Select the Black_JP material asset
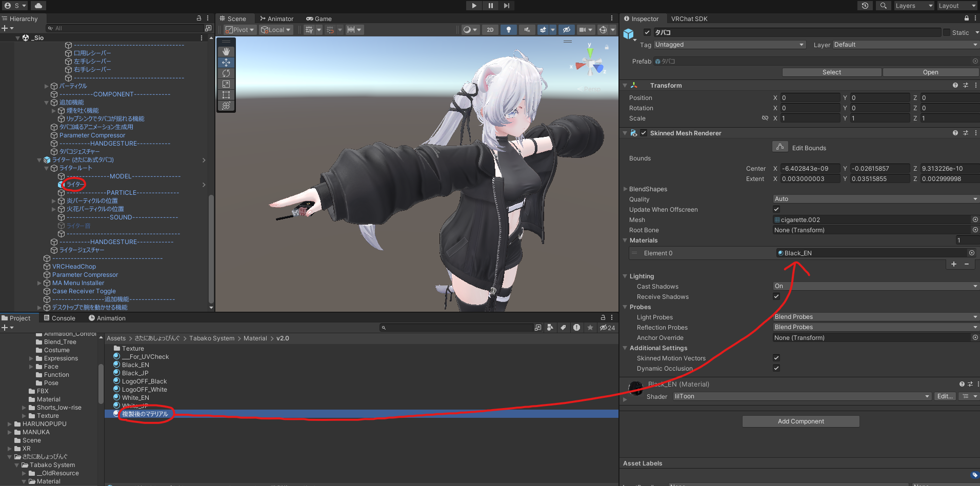This screenshot has height=486, width=980. click(135, 373)
